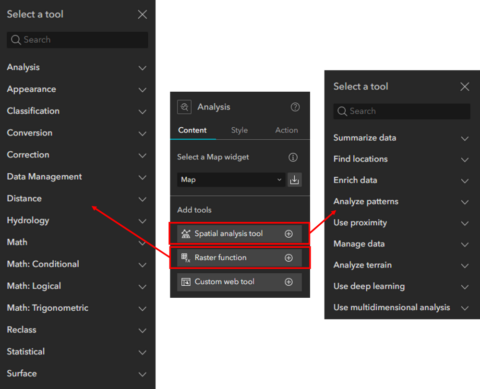Select the Classification category label

[x=33, y=111]
